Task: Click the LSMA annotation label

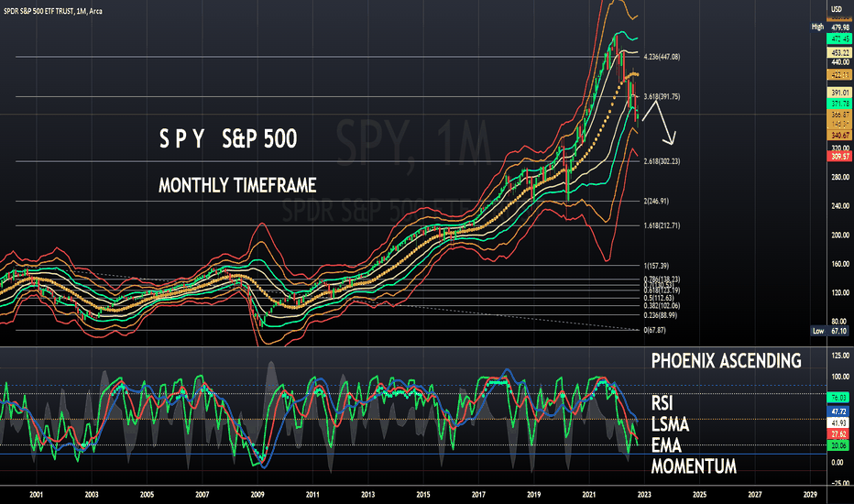Action: click(670, 424)
